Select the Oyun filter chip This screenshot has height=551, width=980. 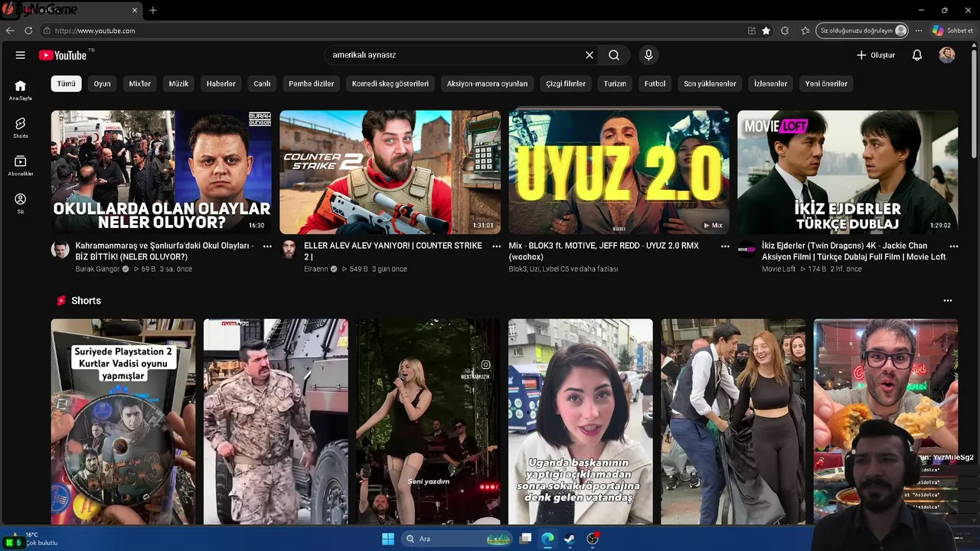[x=103, y=83]
